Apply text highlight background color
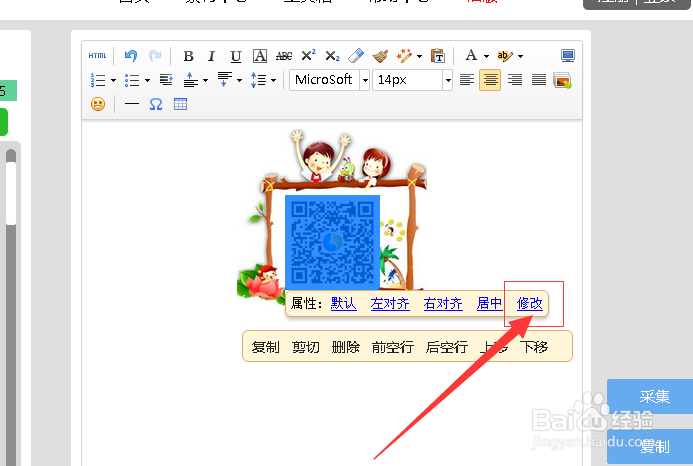 click(x=505, y=56)
